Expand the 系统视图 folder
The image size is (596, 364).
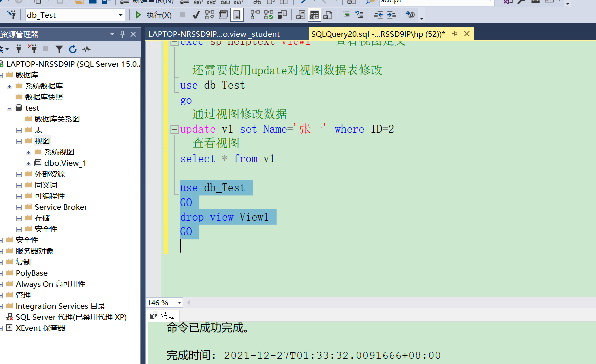[29, 152]
